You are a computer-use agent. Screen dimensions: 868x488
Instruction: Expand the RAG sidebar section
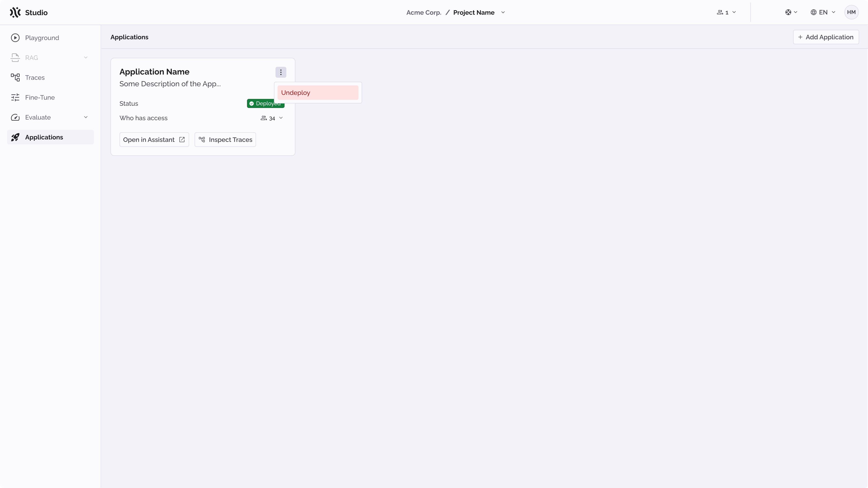(86, 58)
